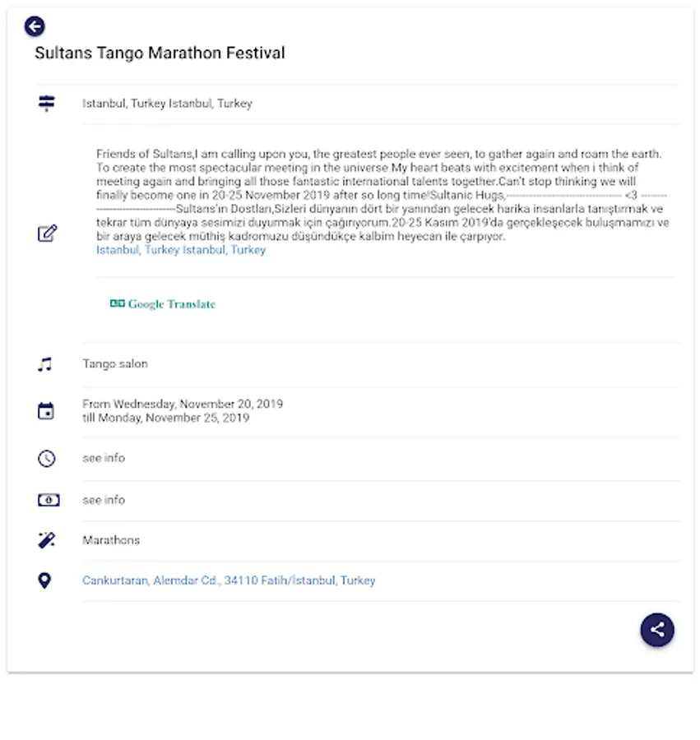This screenshot has width=700, height=740.
Task: Click the money price icon
Action: (46, 500)
